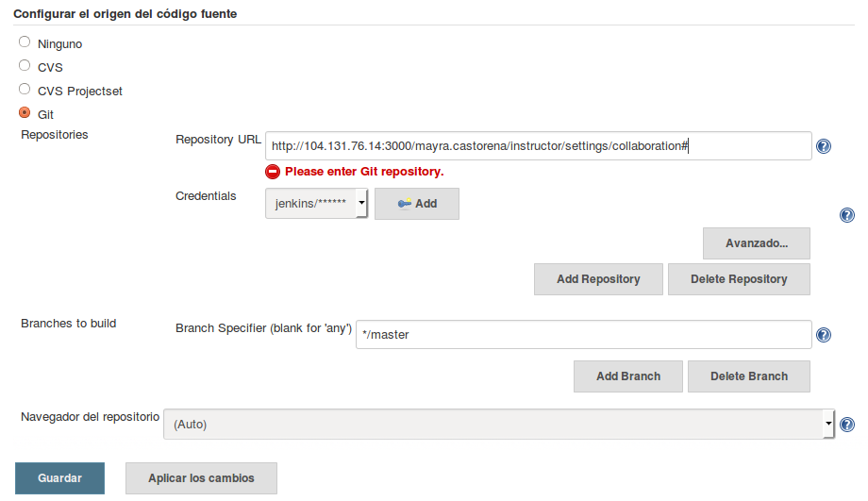The image size is (868, 501).
Task: Open help for the Repository URL field
Action: pos(823,146)
